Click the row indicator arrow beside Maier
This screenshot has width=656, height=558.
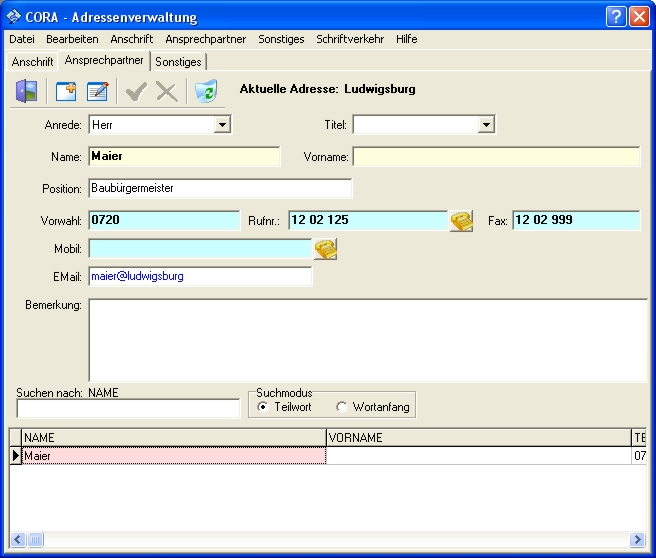pos(15,456)
